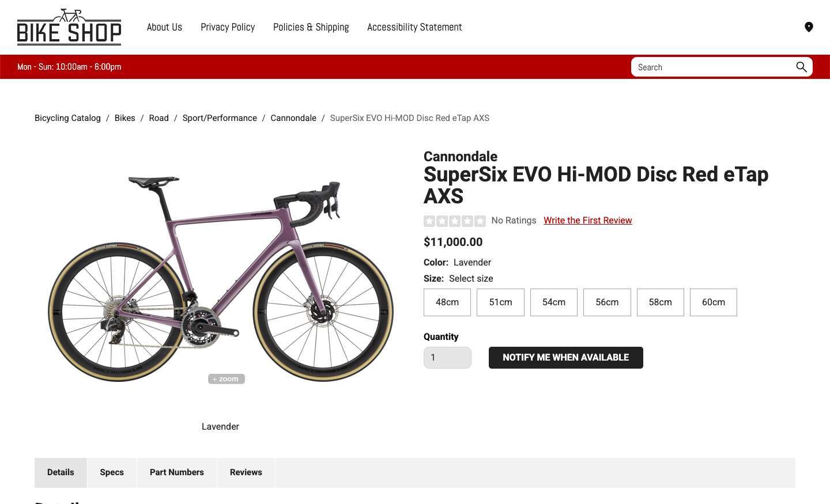The width and height of the screenshot is (830, 504).
Task: Pick the 60cm size option
Action: click(713, 302)
